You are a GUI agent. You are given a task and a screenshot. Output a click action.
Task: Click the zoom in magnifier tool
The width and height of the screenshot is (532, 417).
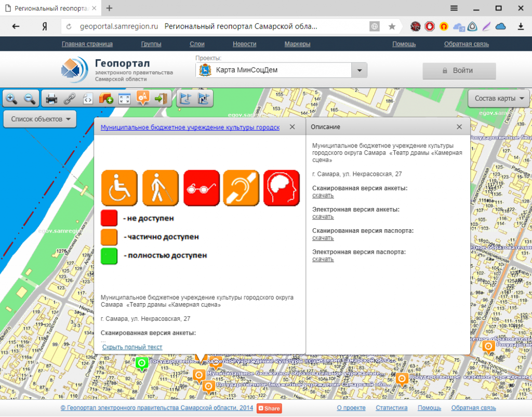[x=11, y=98]
